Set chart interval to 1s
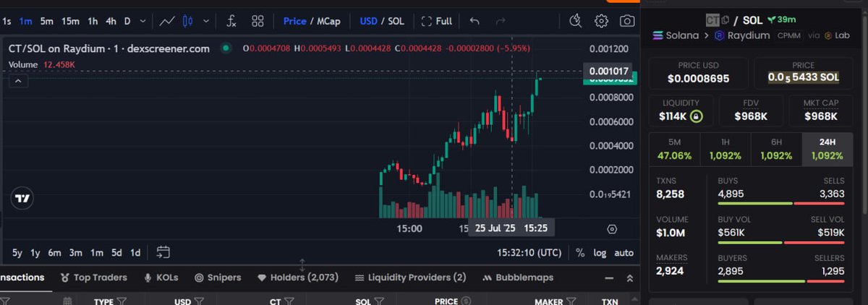 tap(7, 21)
